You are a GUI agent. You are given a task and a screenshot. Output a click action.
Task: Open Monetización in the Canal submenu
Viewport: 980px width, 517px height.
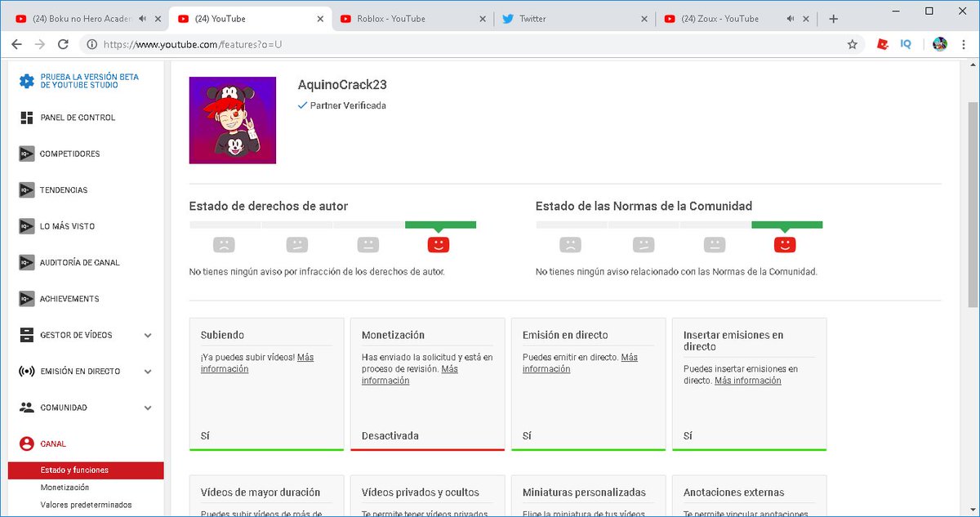click(x=65, y=488)
